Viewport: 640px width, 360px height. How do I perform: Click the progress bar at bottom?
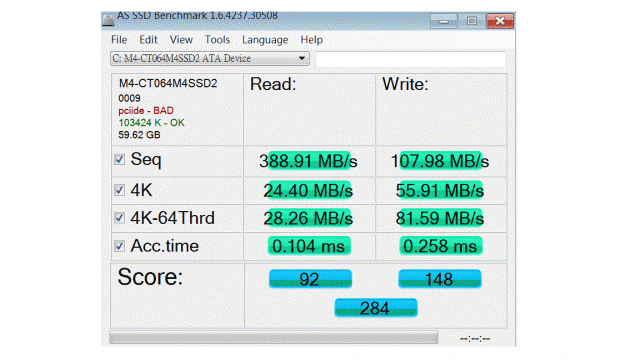click(273, 338)
